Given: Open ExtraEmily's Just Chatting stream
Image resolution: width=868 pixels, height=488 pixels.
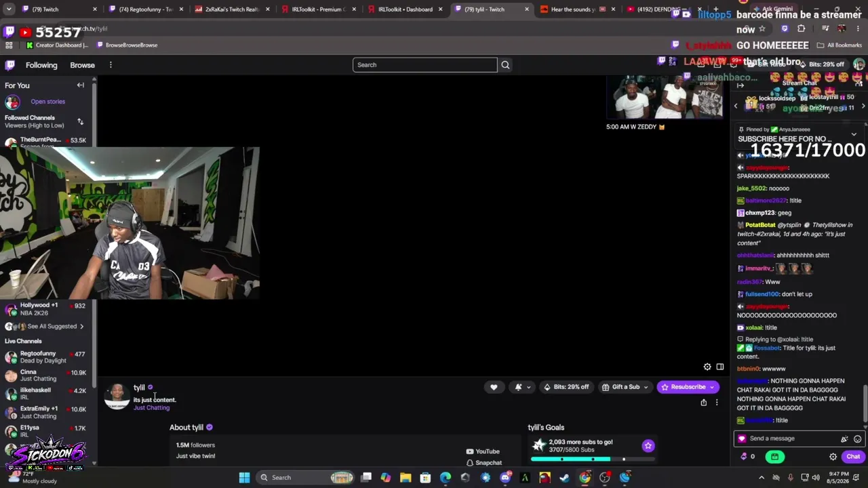Looking at the screenshot, I should pyautogui.click(x=46, y=412).
